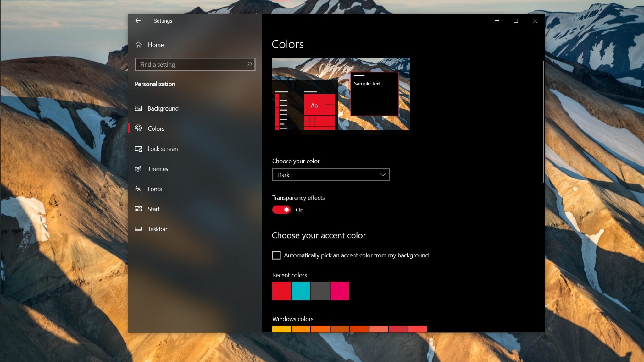Turn off Transparency effects toggle

click(x=281, y=210)
